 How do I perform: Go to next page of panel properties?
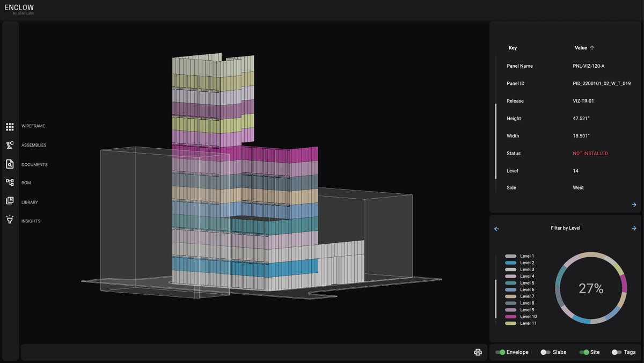click(x=634, y=205)
